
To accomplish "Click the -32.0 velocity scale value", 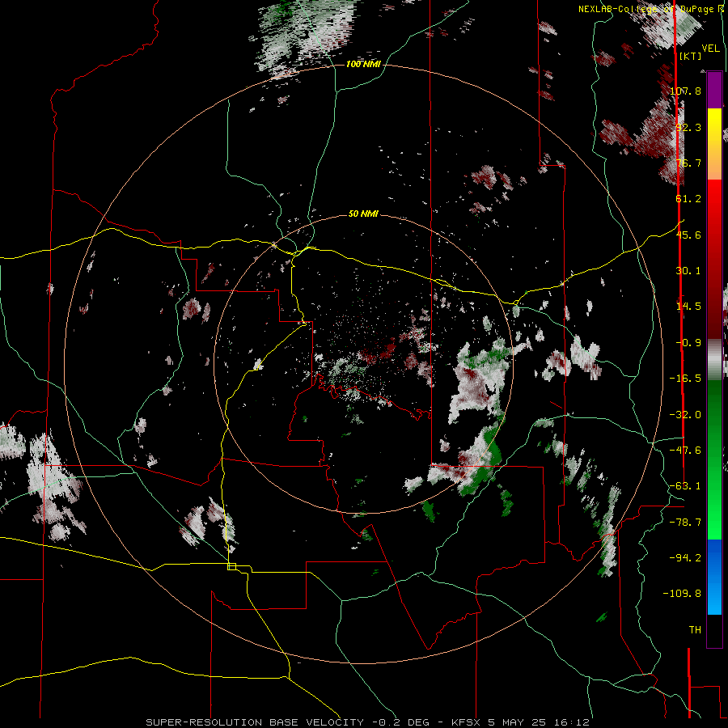I will (685, 415).
